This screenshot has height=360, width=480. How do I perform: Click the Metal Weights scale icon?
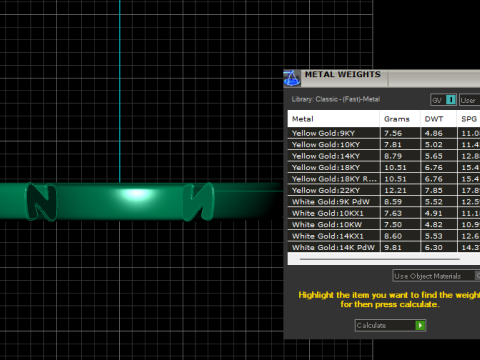pyautogui.click(x=292, y=79)
